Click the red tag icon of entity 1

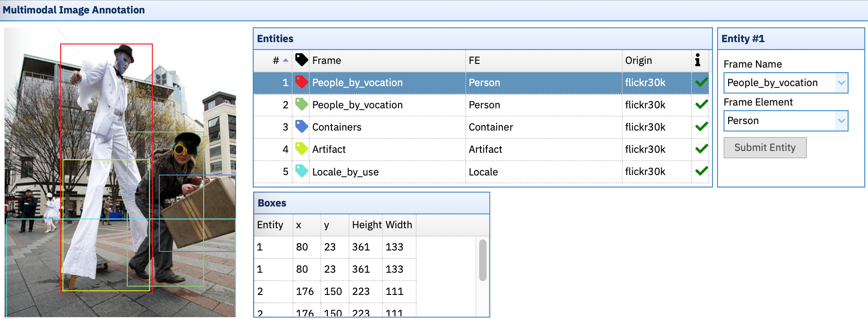[301, 82]
